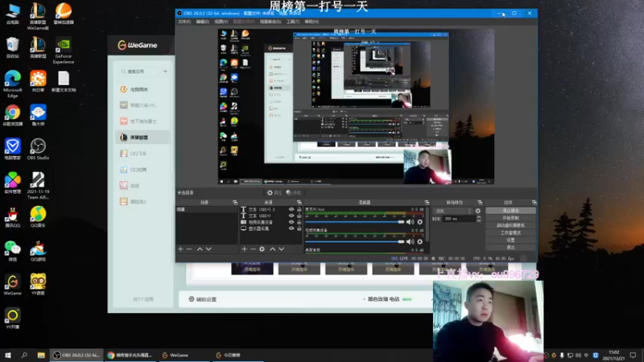644x362 pixels.
Task: Open the 英雄联盟 WeGame版 desktop shortcut
Action: [x=38, y=16]
